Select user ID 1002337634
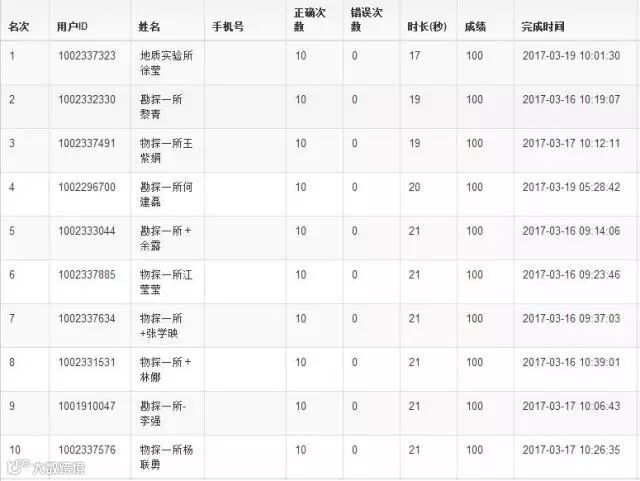Viewport: 640px width, 481px height. click(87, 318)
